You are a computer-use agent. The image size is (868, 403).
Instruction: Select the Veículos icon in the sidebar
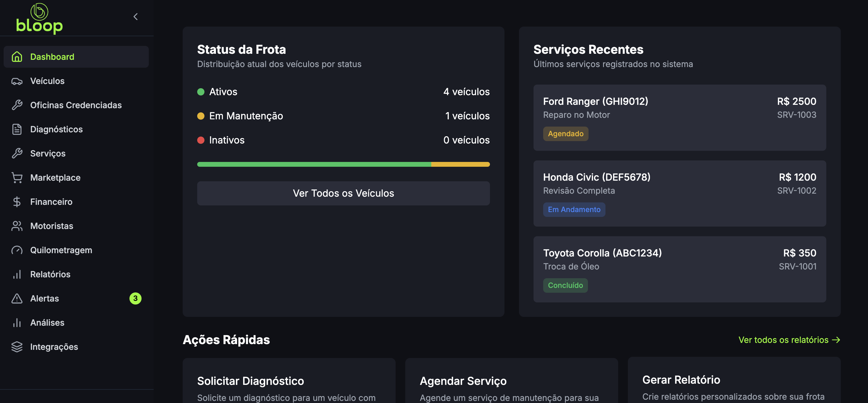(x=17, y=81)
